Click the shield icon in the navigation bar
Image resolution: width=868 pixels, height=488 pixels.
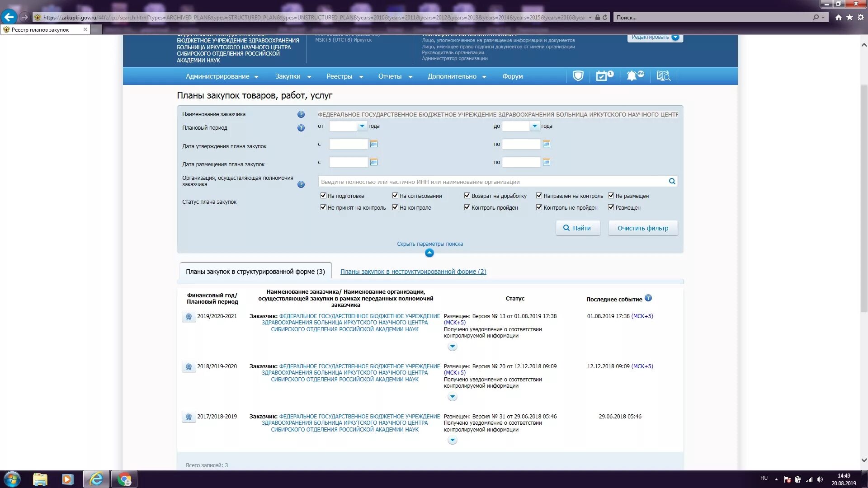[x=578, y=76]
